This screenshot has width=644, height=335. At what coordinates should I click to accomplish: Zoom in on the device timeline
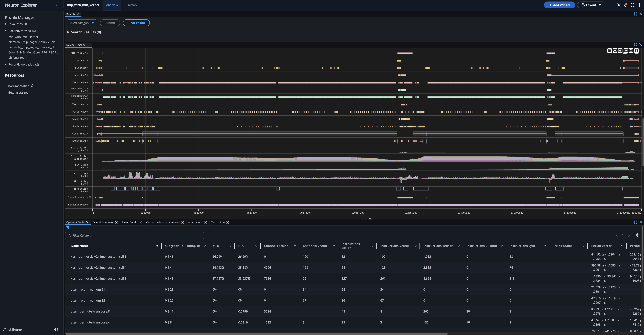coord(620,50)
